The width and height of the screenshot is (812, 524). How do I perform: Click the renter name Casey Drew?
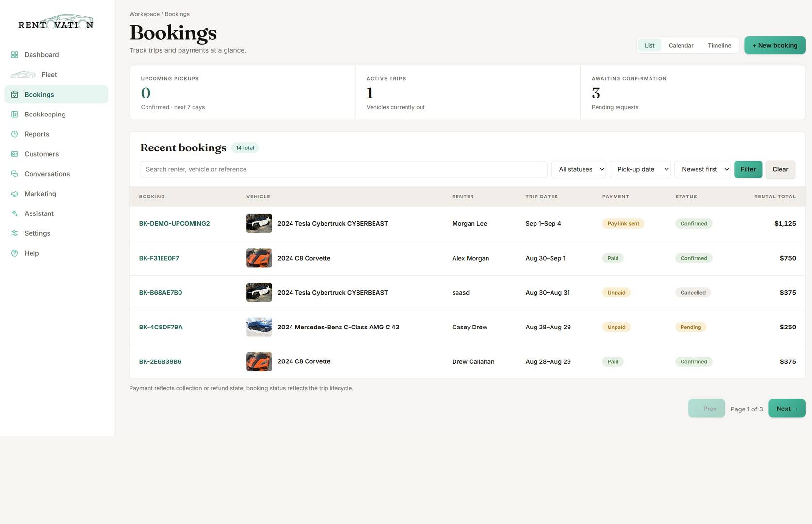coord(470,327)
